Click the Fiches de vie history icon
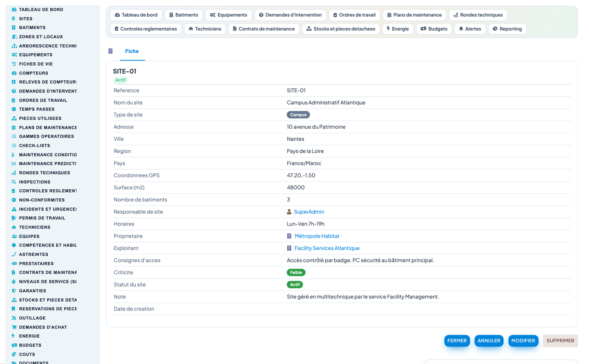This screenshot has height=364, width=589. coord(14,64)
